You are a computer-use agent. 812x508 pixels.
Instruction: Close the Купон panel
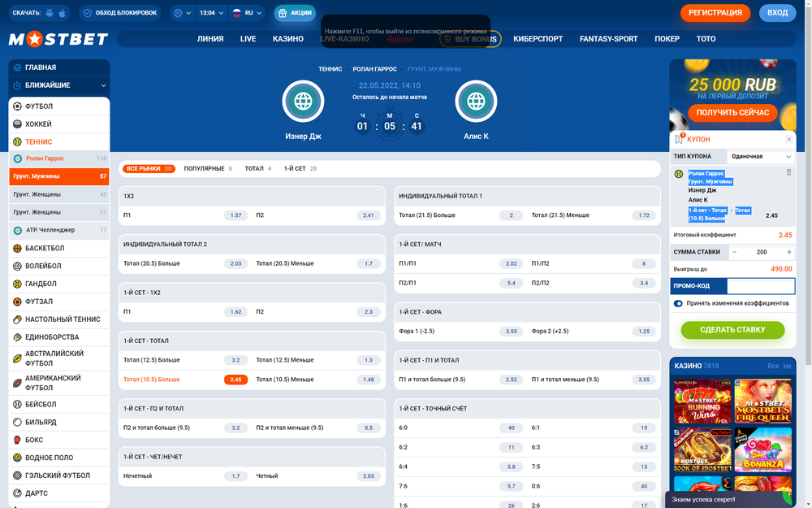coord(788,140)
